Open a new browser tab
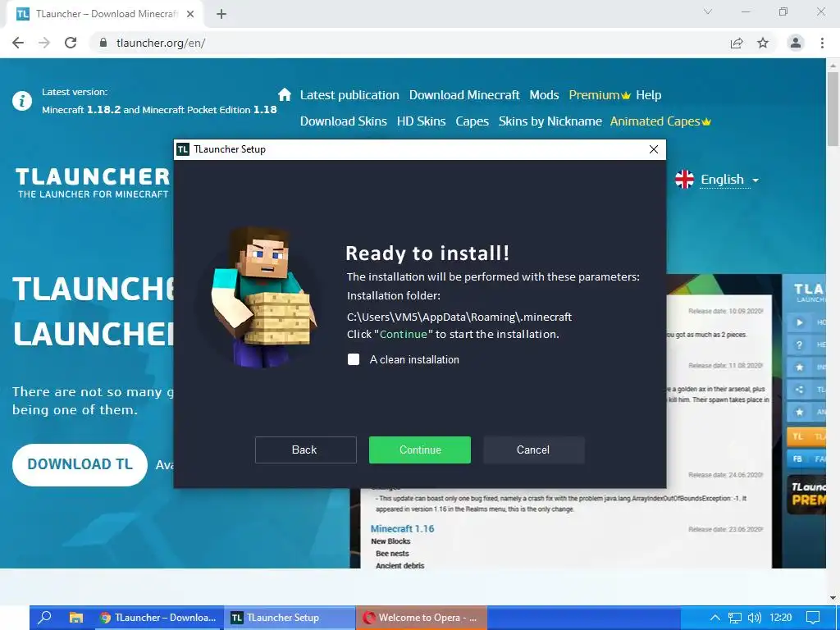840x630 pixels. (x=221, y=15)
